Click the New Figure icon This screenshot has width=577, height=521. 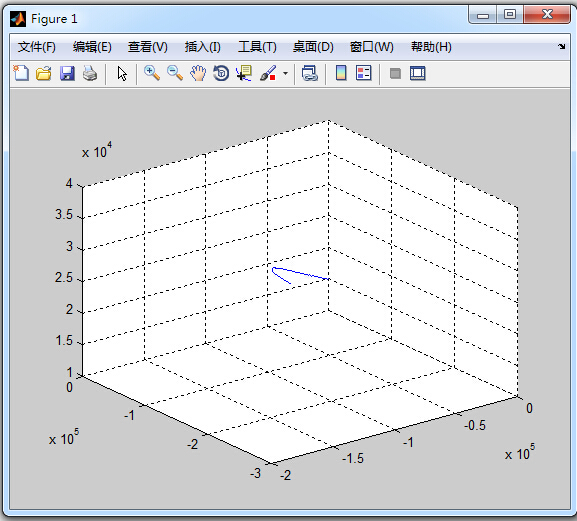pos(21,73)
